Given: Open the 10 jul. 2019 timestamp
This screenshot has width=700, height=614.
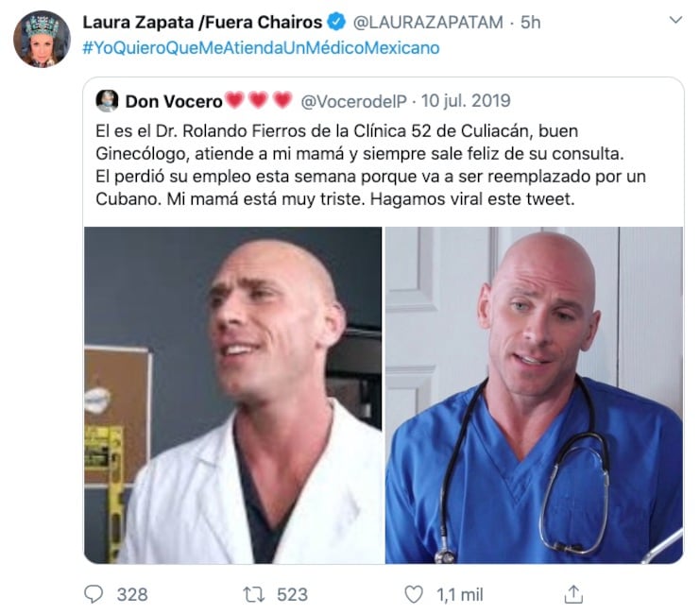Looking at the screenshot, I should pyautogui.click(x=466, y=101).
